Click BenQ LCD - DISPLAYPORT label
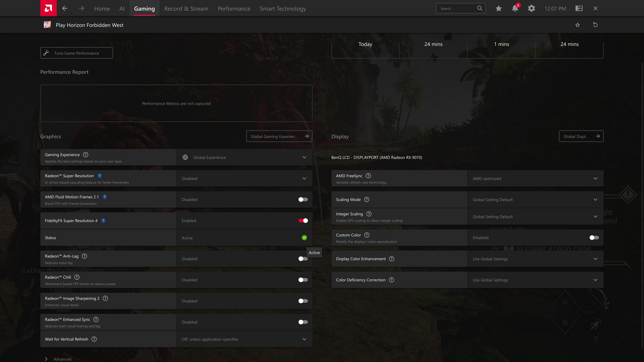This screenshot has height=362, width=644. tap(377, 157)
